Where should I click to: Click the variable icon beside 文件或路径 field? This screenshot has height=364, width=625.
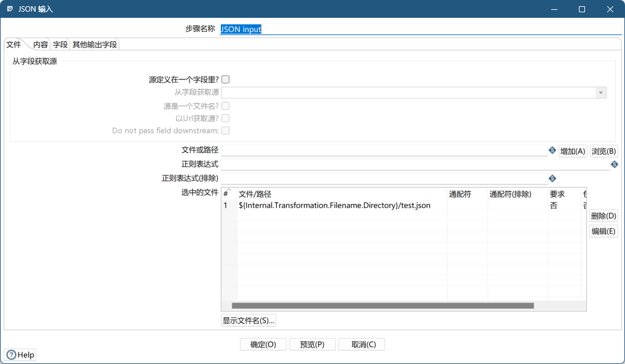point(552,149)
